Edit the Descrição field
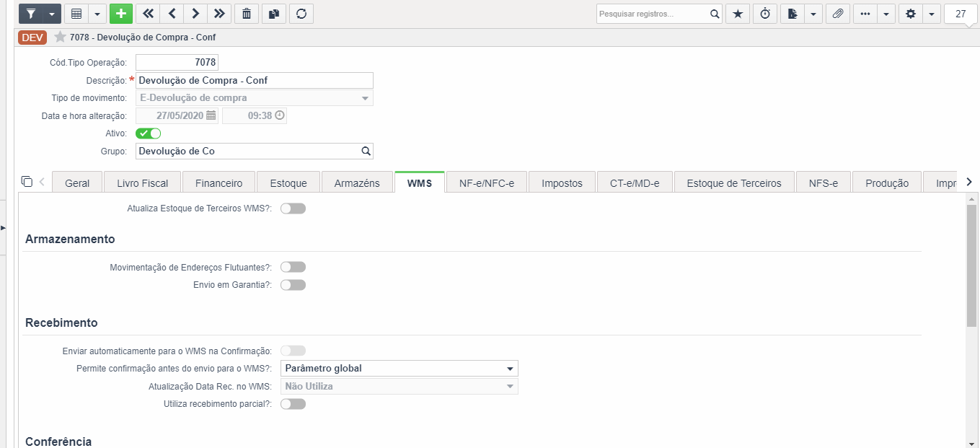The height and width of the screenshot is (448, 980). click(x=255, y=80)
